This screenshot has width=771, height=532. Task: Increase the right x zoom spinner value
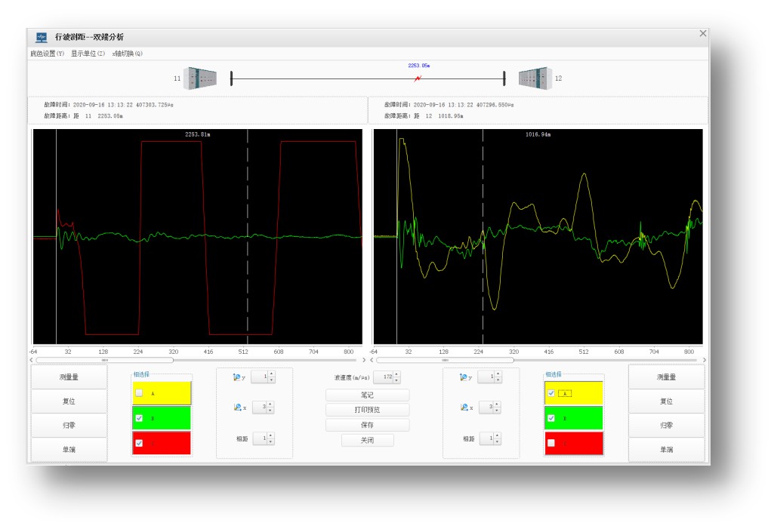[498, 404]
